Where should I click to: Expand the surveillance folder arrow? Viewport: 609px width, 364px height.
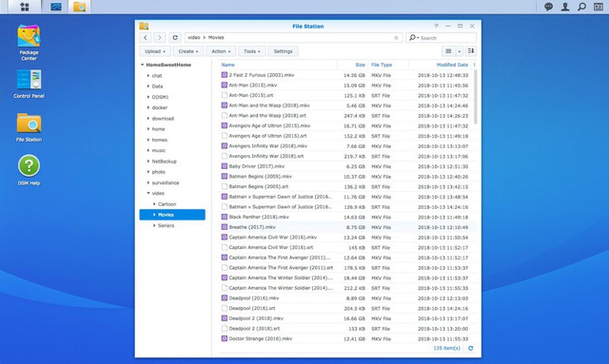pos(148,183)
